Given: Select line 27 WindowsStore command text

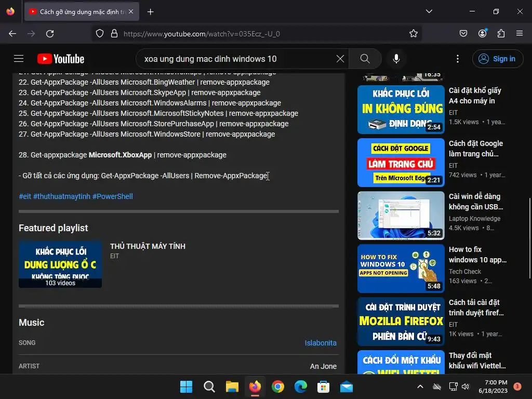Looking at the screenshot, I should [x=147, y=134].
